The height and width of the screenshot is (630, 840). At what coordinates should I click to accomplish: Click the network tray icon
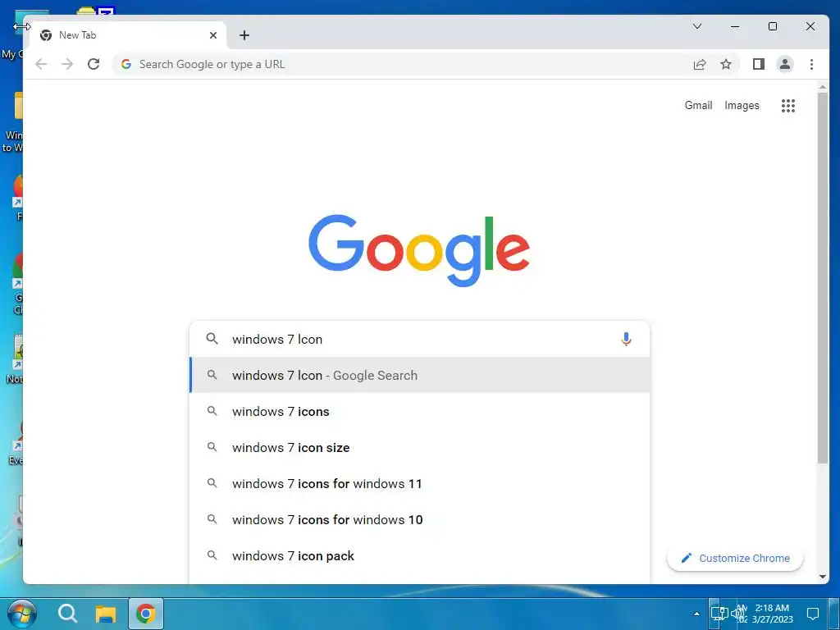pyautogui.click(x=719, y=614)
